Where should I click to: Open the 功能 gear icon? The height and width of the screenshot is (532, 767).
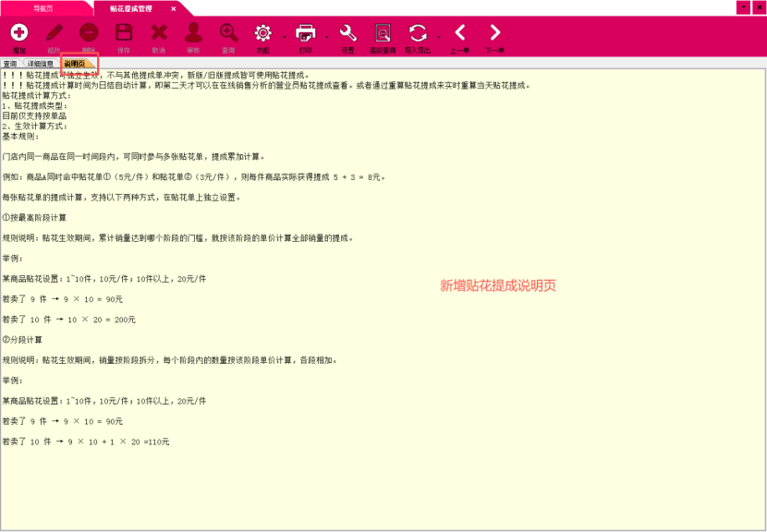(263, 33)
